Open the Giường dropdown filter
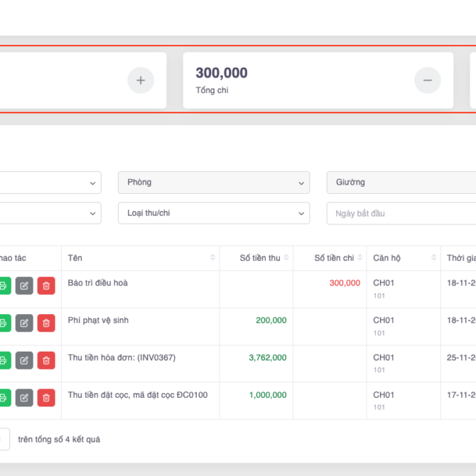This screenshot has height=476, width=476. pyautogui.click(x=401, y=183)
